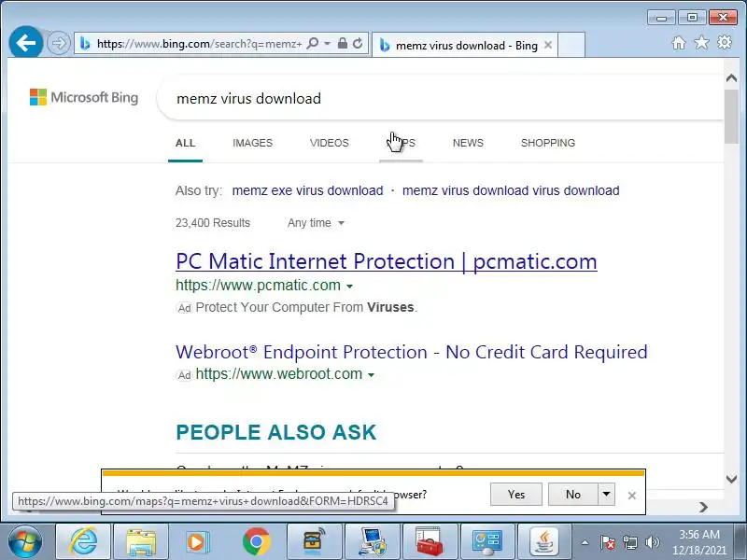This screenshot has height=560, width=747.
Task: Switch to the IMAGES tab
Action: pyautogui.click(x=252, y=143)
